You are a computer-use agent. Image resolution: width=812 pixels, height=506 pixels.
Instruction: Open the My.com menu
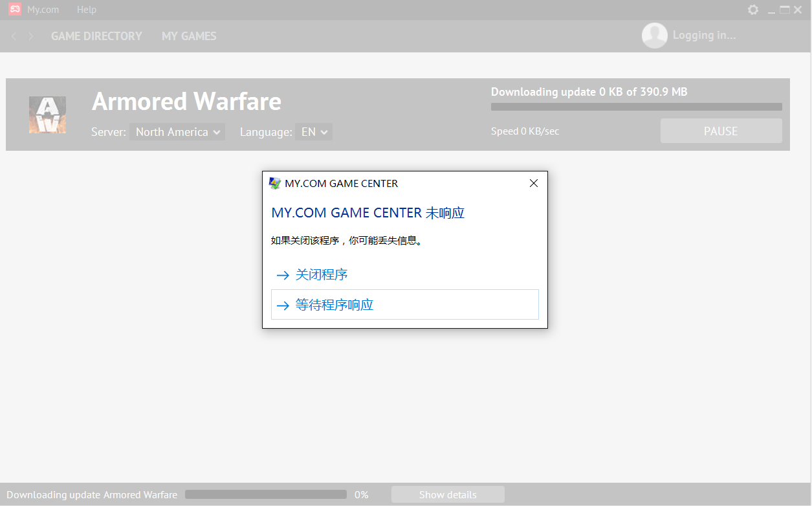43,10
